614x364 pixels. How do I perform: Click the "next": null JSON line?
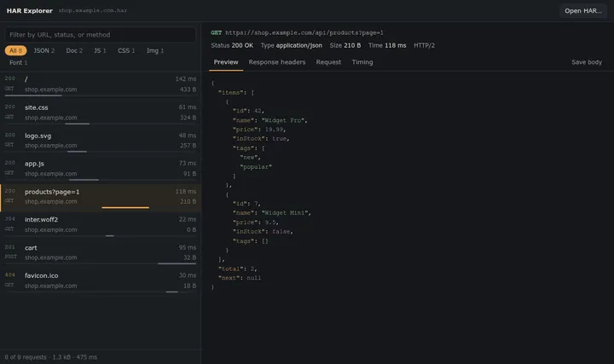coord(240,278)
